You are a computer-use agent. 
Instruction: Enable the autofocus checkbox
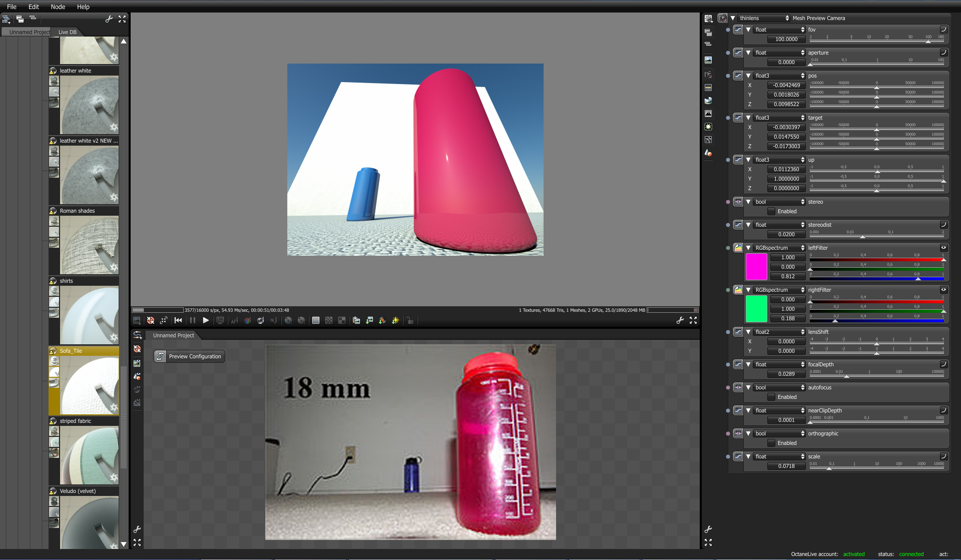(771, 397)
